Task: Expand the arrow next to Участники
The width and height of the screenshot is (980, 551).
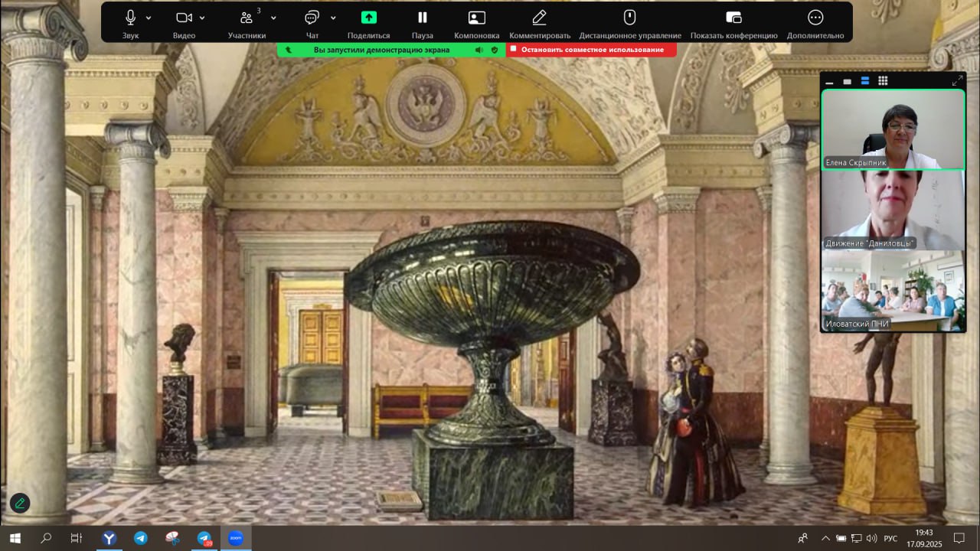Action: [273, 18]
